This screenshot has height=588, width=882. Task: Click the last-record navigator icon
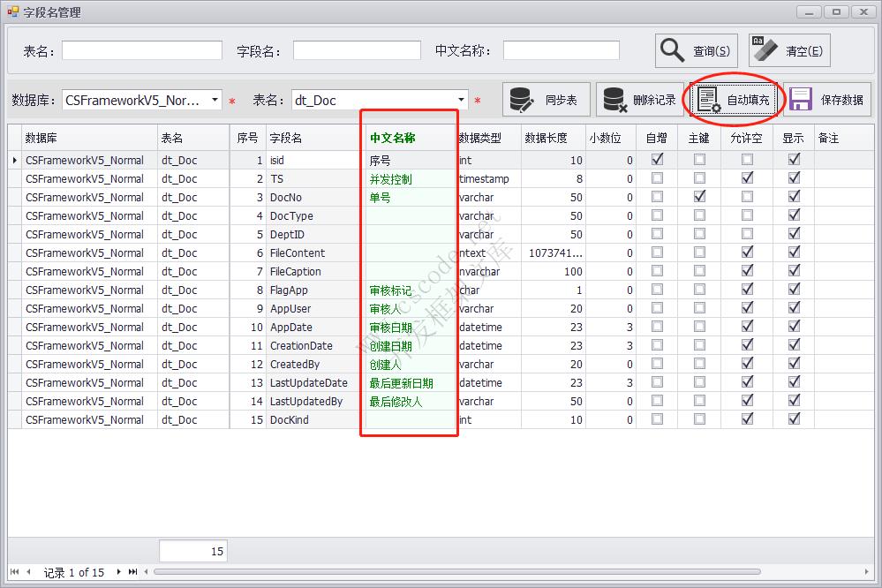132,572
